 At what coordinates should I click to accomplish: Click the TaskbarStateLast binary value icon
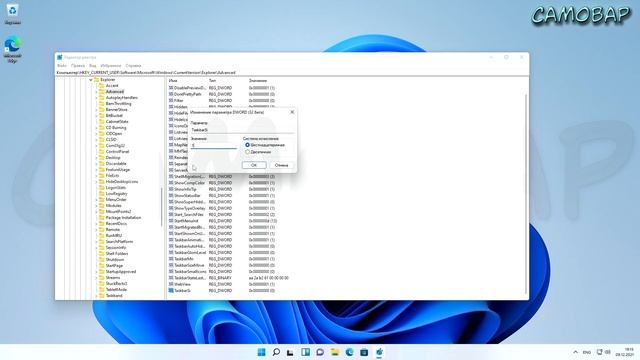click(171, 278)
